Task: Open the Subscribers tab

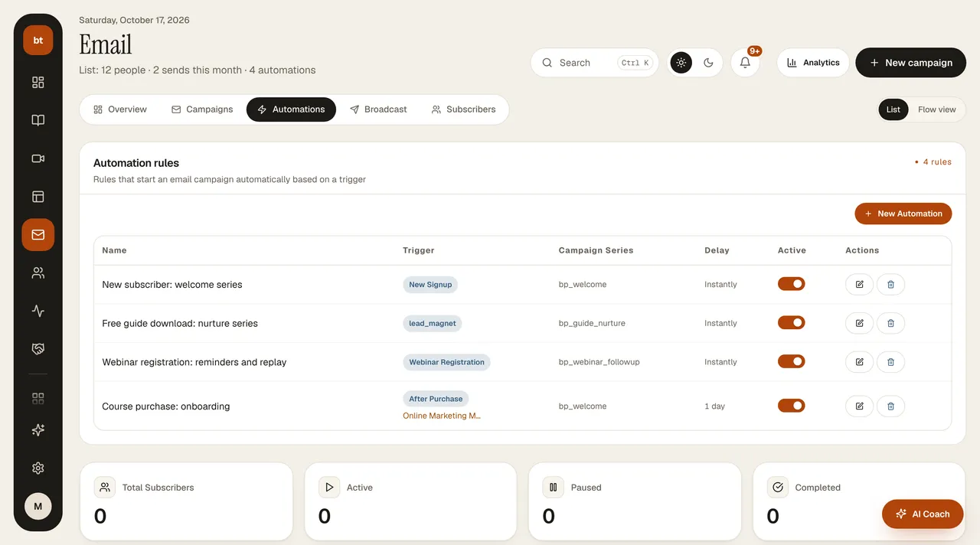Action: pos(463,109)
